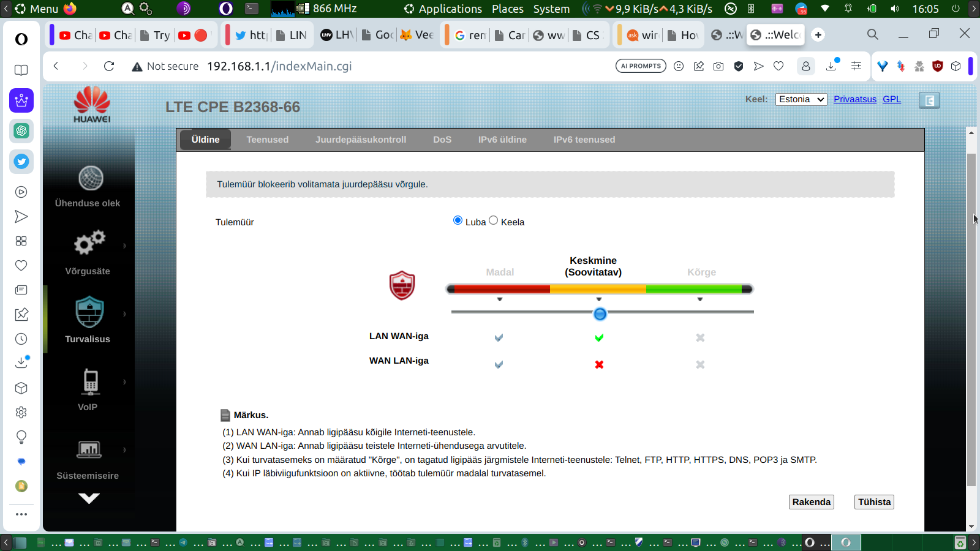The width and height of the screenshot is (980, 551).
Task: Click the 16:05 clock in top panel
Action: click(925, 9)
